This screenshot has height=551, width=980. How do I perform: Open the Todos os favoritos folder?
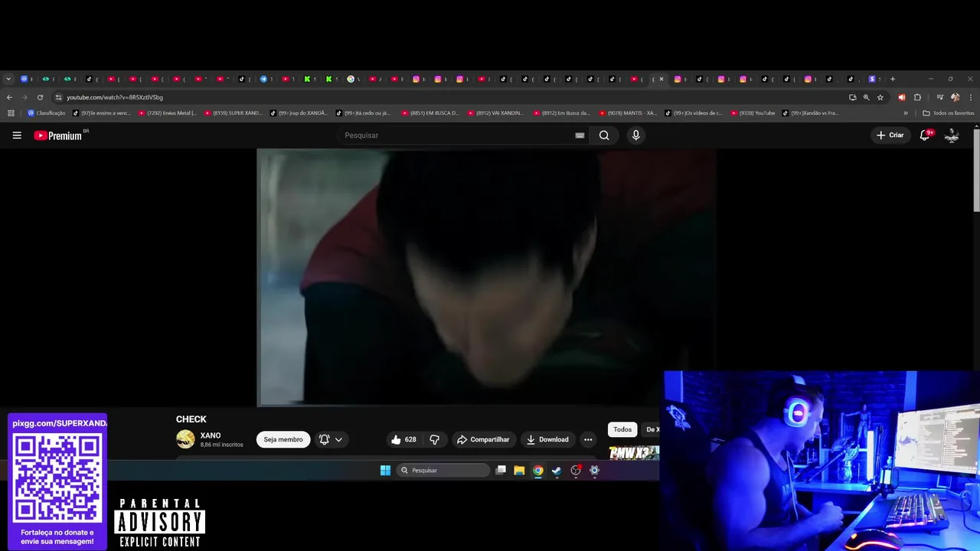point(949,113)
